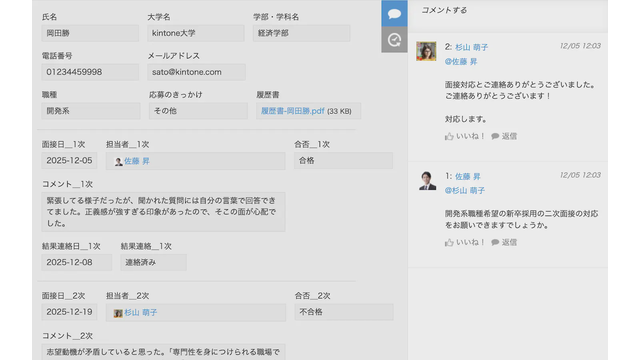The width and height of the screenshot is (640, 360).
Task: Select 氏名 field value 岡田勝
Action: click(x=90, y=33)
